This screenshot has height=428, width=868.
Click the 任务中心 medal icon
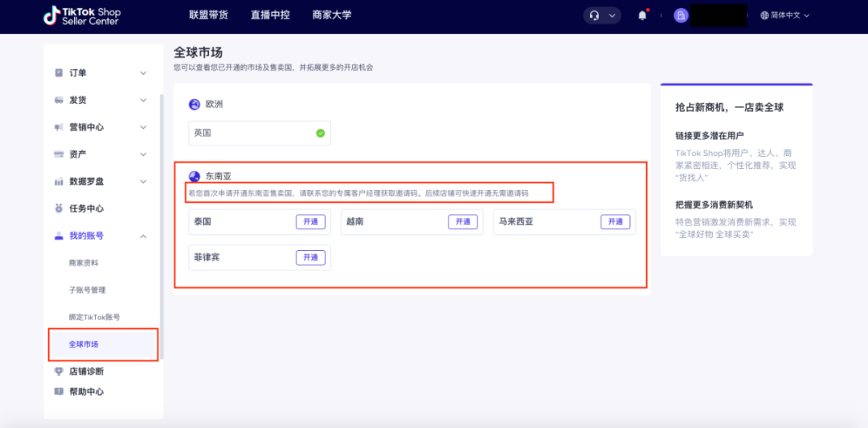click(x=59, y=208)
